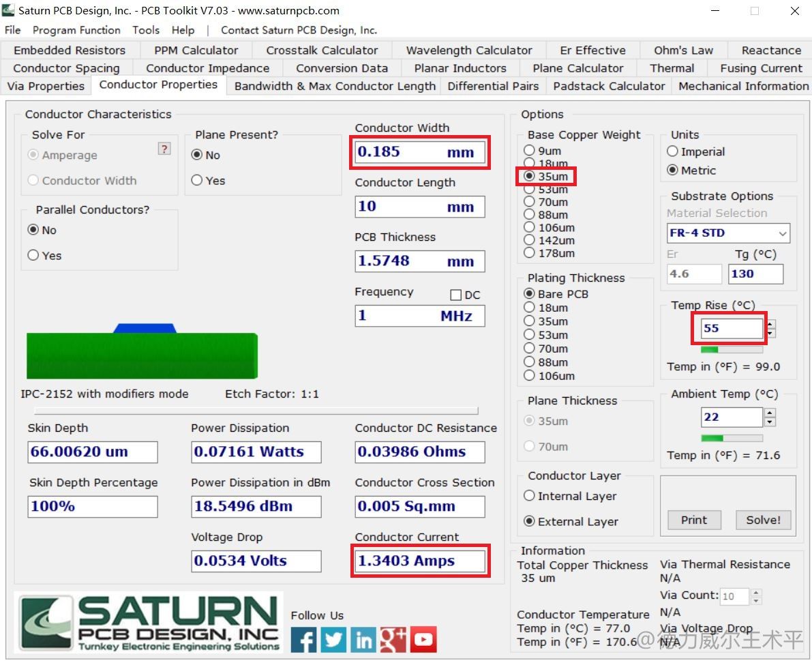The image size is (812, 663).
Task: Decrease Ambient Temp with down arrow
Action: coord(770,422)
